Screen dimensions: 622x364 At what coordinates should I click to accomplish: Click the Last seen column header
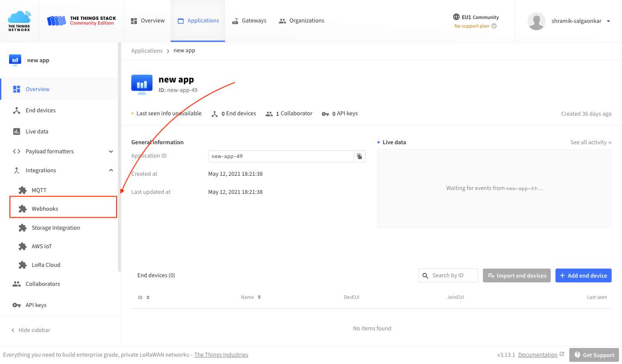pyautogui.click(x=597, y=297)
